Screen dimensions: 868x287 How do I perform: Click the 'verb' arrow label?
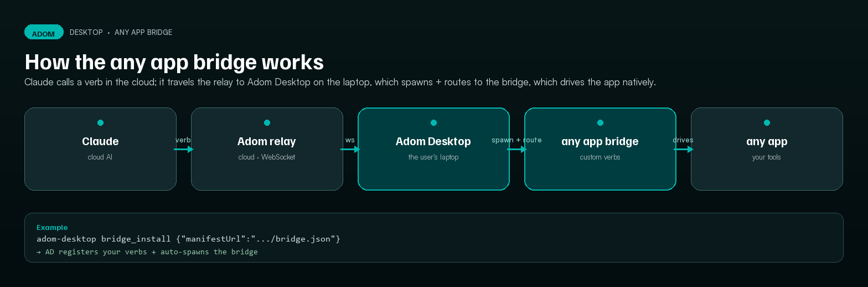coord(183,140)
